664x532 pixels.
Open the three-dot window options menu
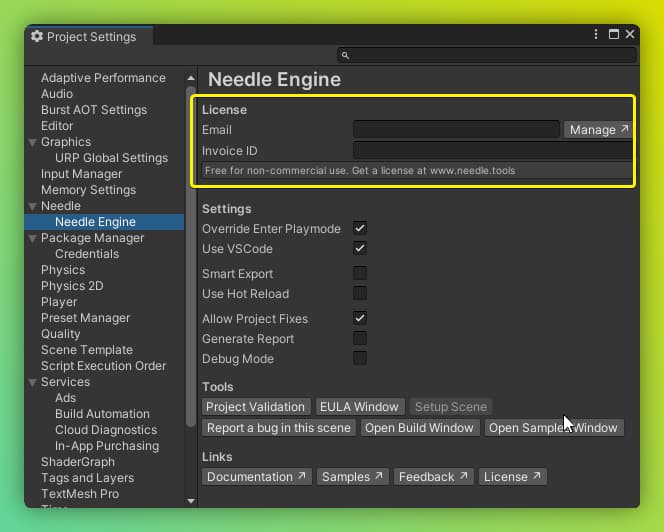[596, 34]
